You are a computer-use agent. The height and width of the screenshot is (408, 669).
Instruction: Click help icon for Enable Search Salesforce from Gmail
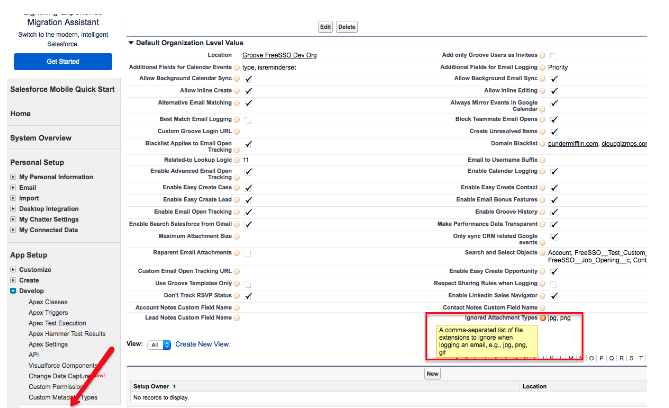236,224
